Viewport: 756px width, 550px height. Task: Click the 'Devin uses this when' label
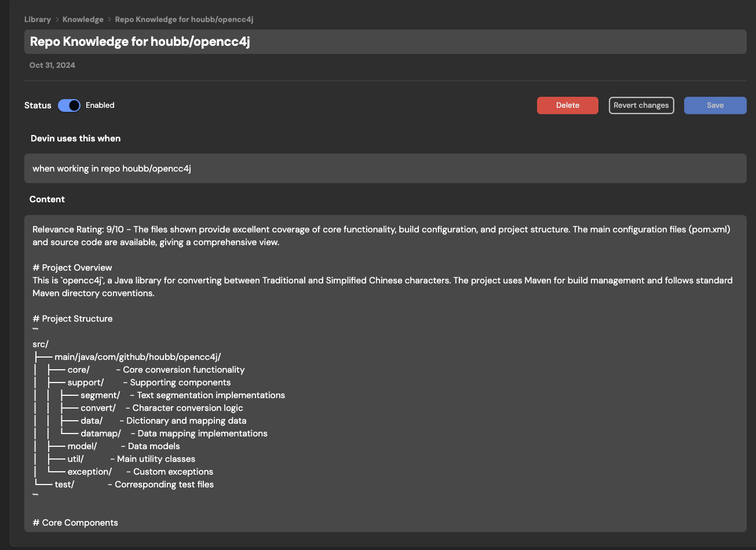pyautogui.click(x=76, y=139)
